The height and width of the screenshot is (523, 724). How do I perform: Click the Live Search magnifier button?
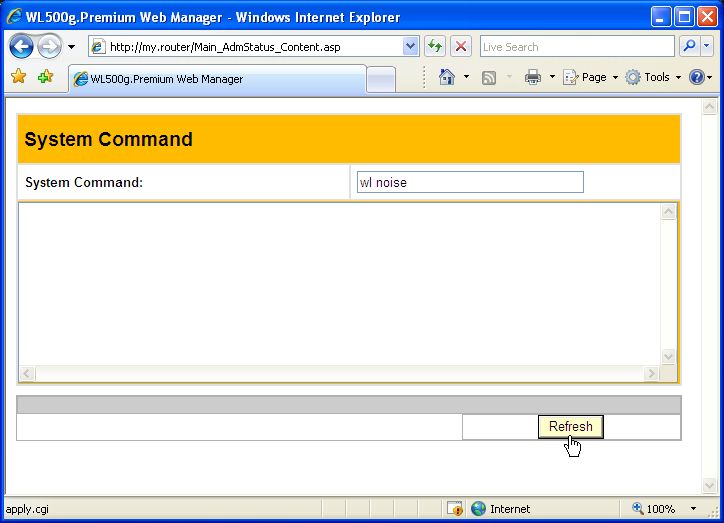coord(689,47)
